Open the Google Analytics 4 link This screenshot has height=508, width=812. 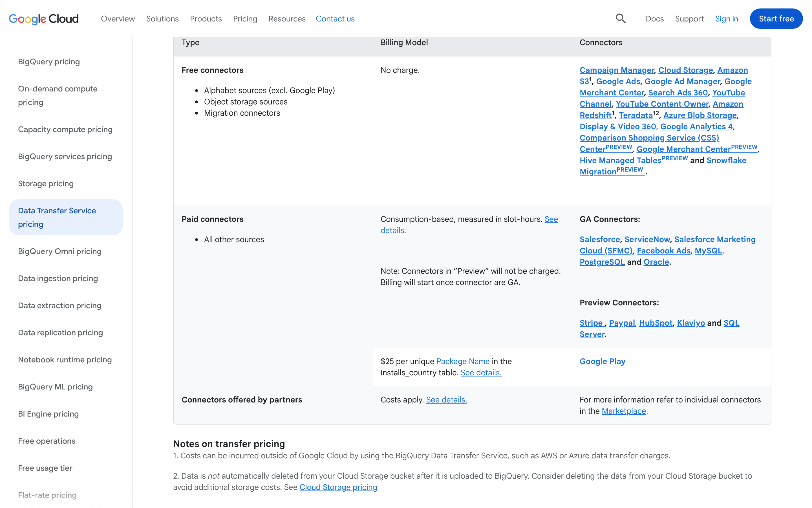coord(696,127)
